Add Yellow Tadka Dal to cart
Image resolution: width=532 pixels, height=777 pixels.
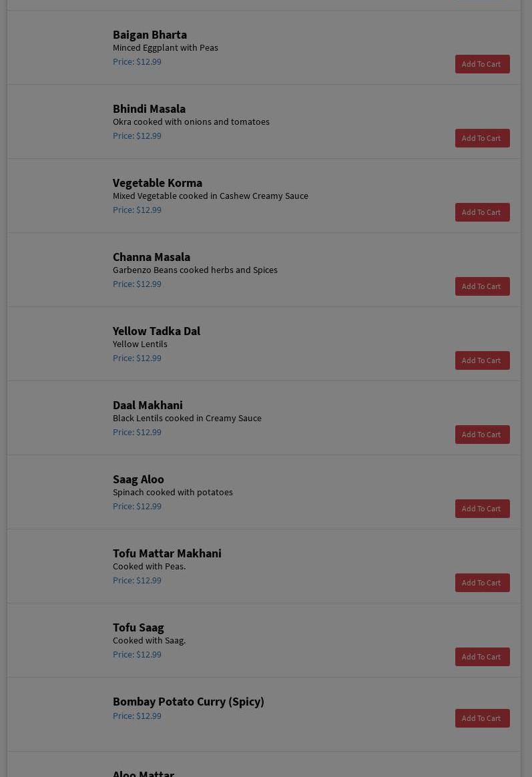coord(482,360)
